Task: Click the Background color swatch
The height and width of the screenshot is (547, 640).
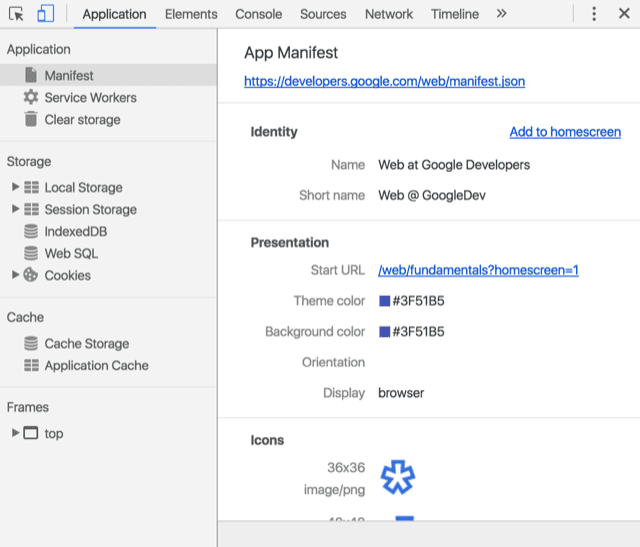Action: coord(384,332)
